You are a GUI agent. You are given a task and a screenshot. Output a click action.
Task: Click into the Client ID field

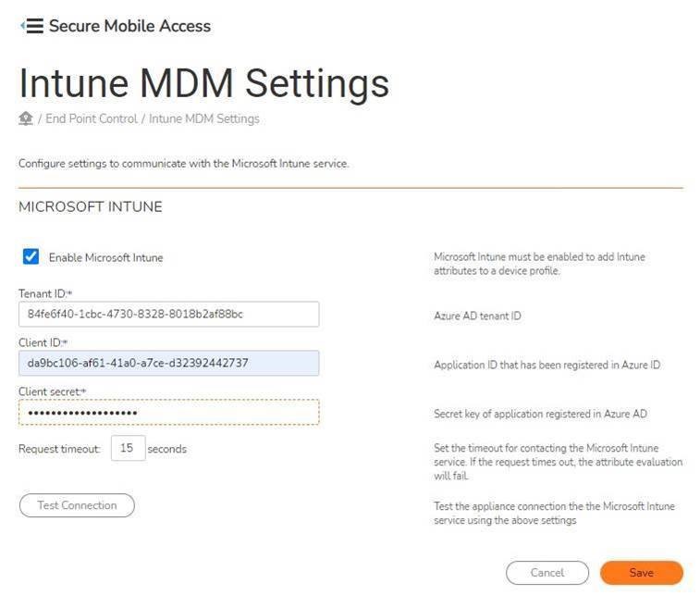168,363
